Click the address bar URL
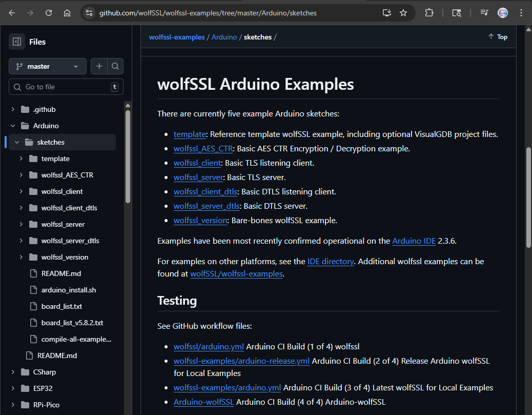Image resolution: width=532 pixels, height=415 pixels. pyautogui.click(x=208, y=13)
